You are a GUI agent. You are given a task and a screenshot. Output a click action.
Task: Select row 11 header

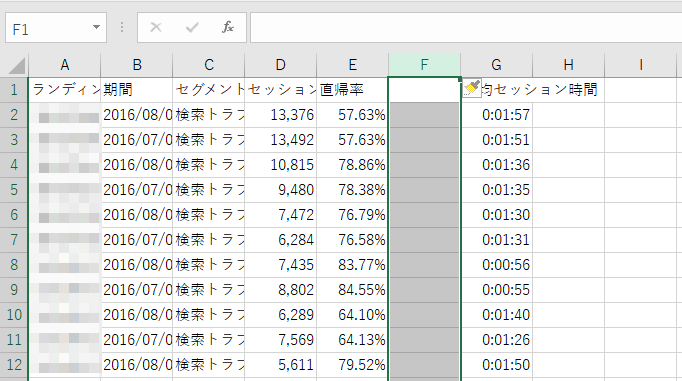14,340
